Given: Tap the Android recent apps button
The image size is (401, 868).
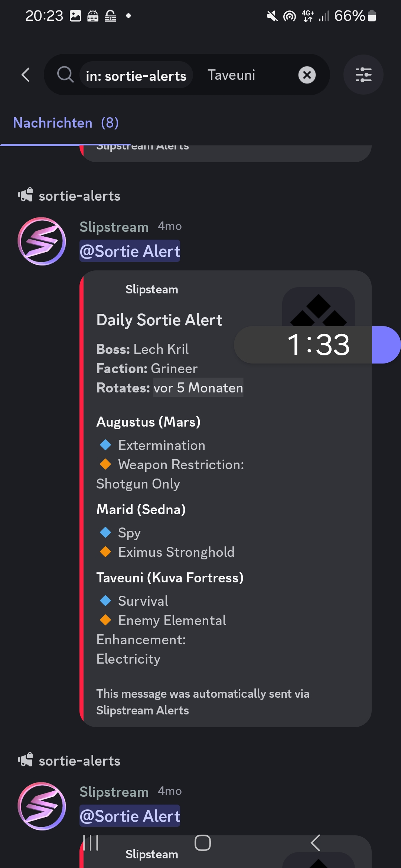Looking at the screenshot, I should click(x=91, y=843).
